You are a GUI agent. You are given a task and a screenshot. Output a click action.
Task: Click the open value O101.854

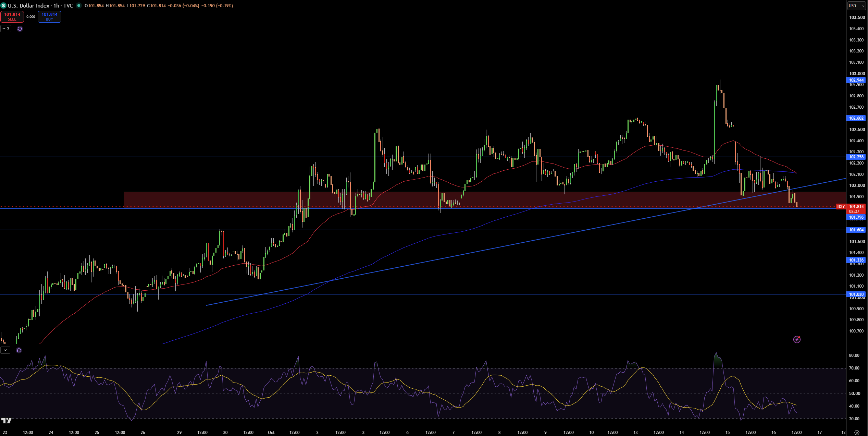point(94,6)
